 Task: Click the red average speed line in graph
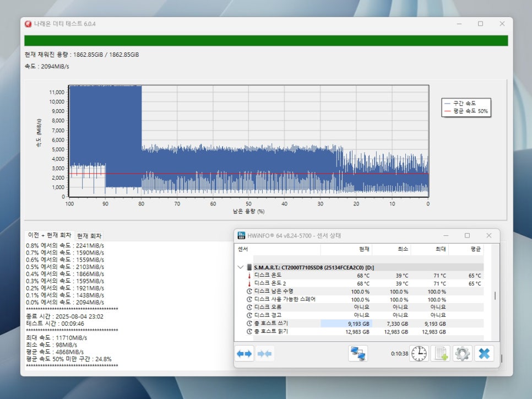(249, 174)
